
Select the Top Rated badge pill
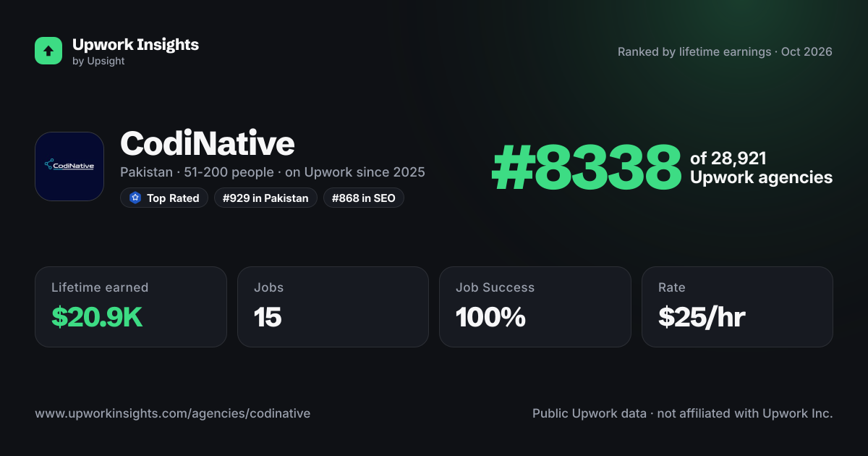[x=164, y=198]
